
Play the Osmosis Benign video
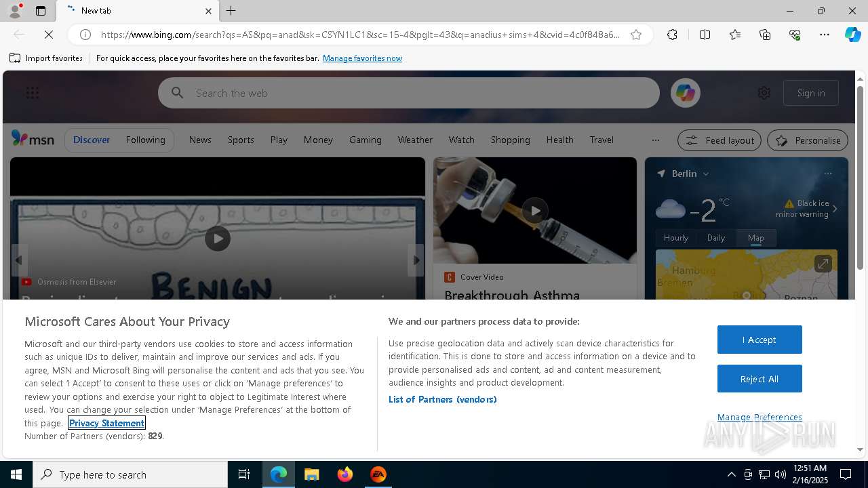(x=218, y=239)
